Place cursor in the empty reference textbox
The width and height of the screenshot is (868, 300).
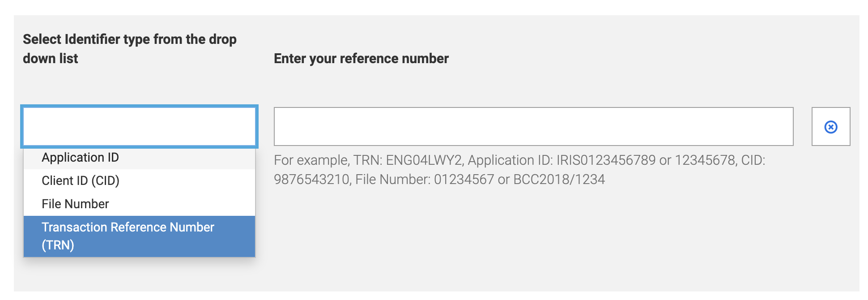(x=533, y=127)
